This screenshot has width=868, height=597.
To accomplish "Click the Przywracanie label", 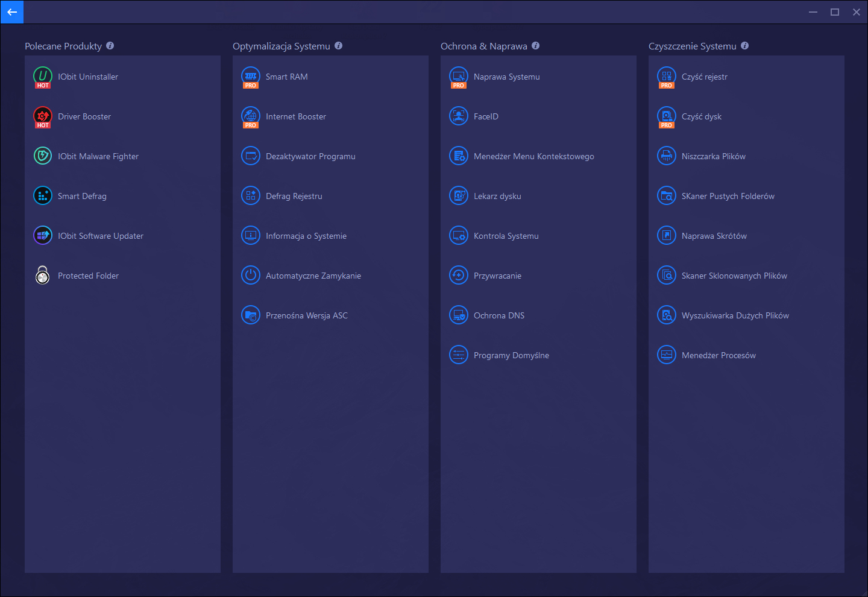I will tap(497, 276).
